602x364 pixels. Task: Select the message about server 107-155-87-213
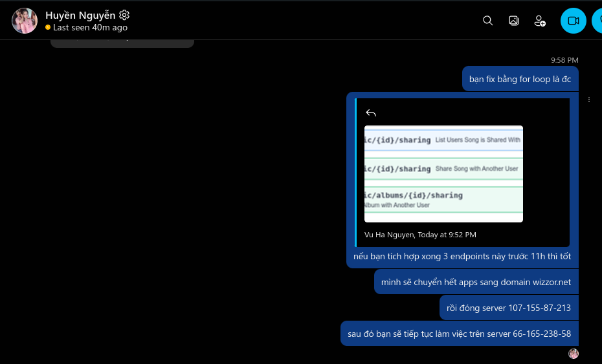tap(508, 308)
